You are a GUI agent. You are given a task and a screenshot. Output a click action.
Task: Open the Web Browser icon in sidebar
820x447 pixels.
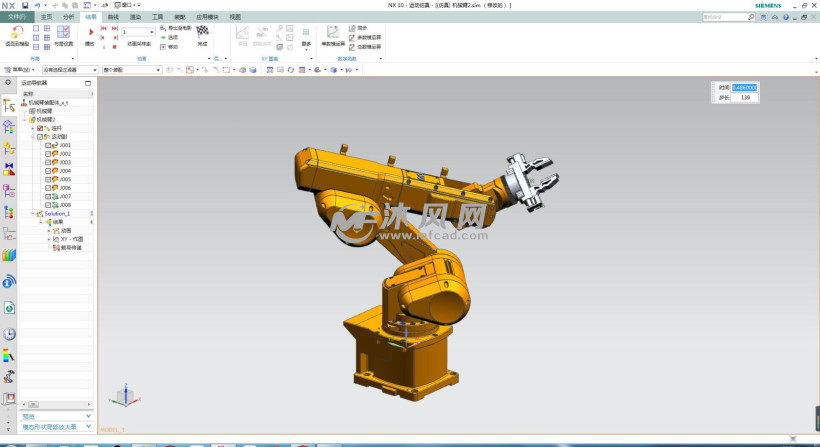tap(9, 308)
